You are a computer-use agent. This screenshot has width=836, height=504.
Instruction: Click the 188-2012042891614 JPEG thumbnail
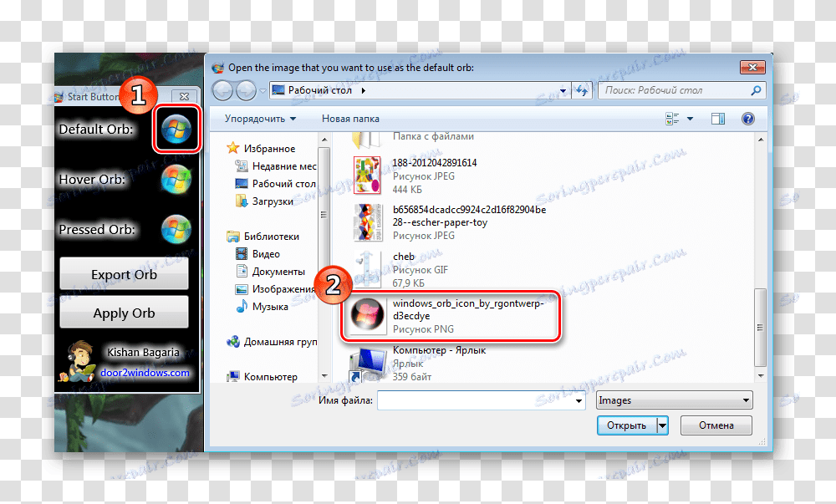[367, 176]
